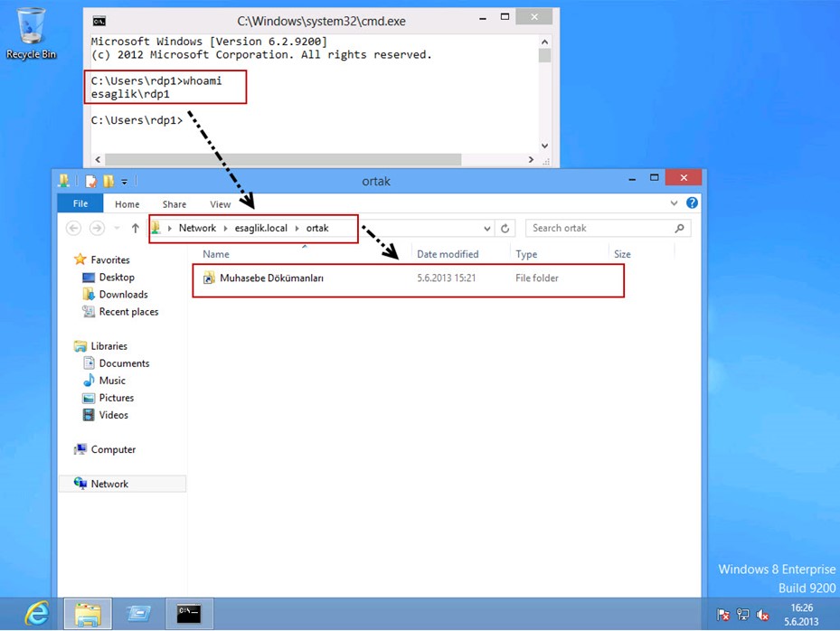Image resolution: width=840 pixels, height=631 pixels.
Task: Sort by the Size column header
Action: [x=622, y=254]
